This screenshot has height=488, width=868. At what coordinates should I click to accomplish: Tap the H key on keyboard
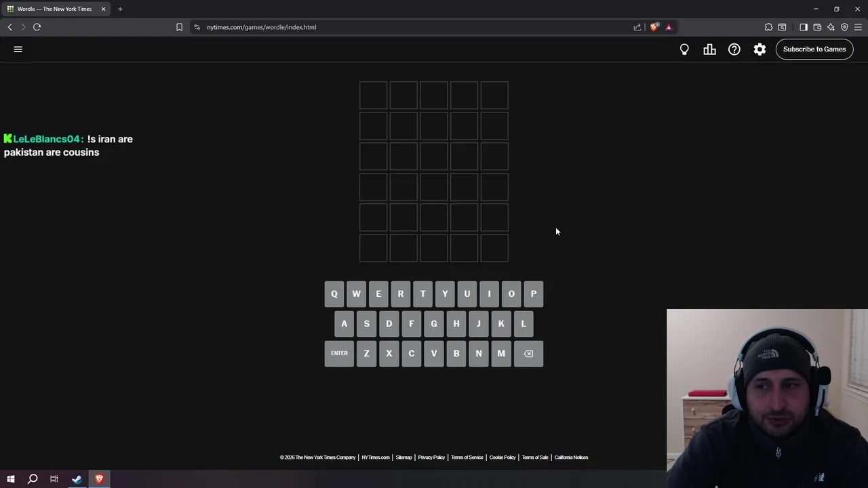coord(456,324)
